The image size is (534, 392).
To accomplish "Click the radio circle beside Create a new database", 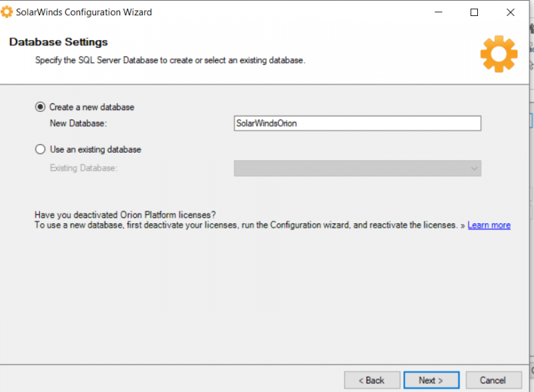I will (40, 107).
